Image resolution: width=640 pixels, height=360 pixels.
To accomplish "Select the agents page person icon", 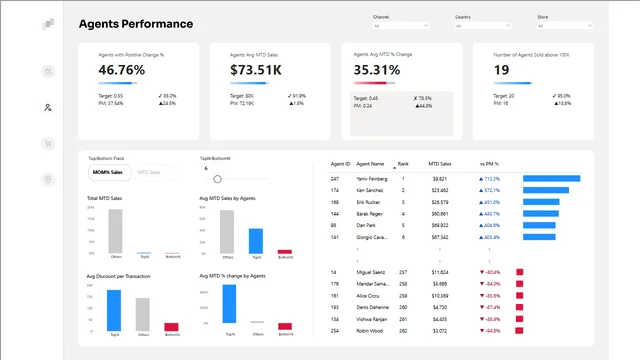I will (48, 107).
